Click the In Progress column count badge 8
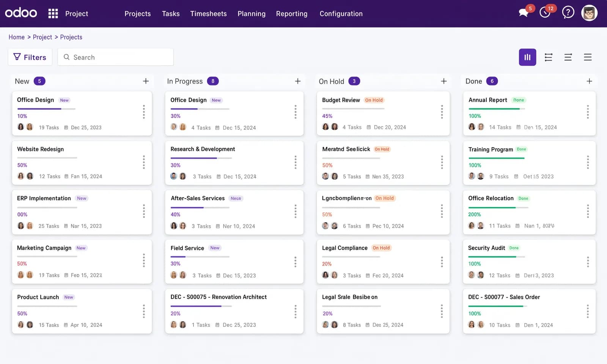The width and height of the screenshot is (607, 364). pos(213,81)
